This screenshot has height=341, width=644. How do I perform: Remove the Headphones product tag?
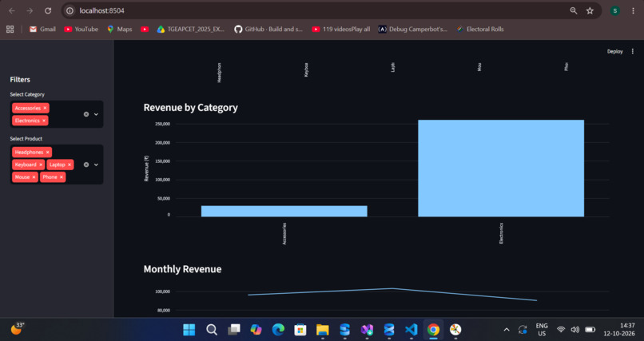(x=47, y=153)
